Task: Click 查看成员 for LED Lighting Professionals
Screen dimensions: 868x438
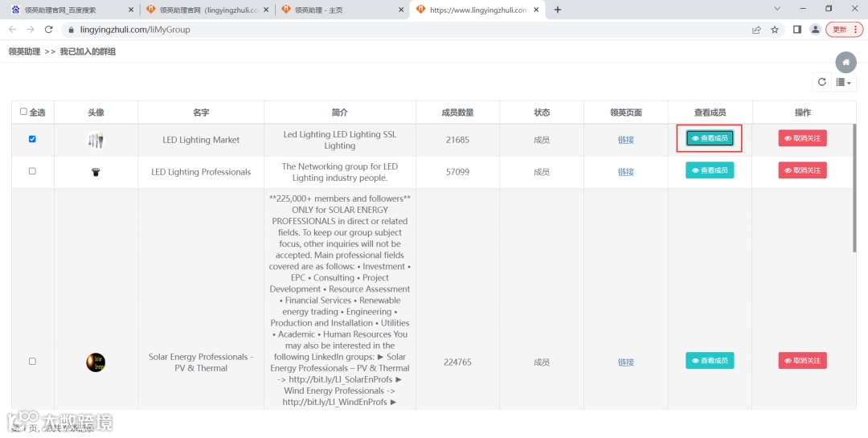Action: pyautogui.click(x=710, y=170)
